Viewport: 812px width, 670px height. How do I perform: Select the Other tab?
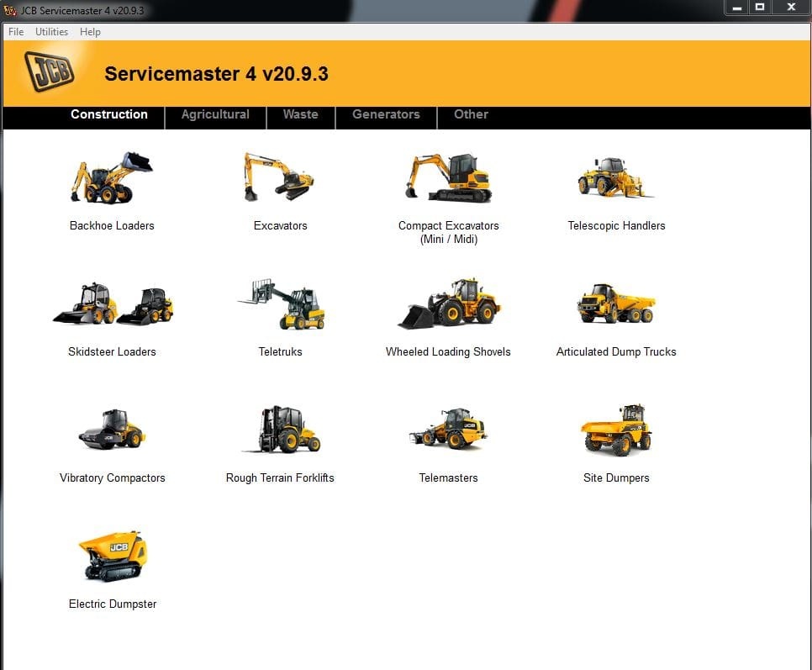tap(471, 114)
